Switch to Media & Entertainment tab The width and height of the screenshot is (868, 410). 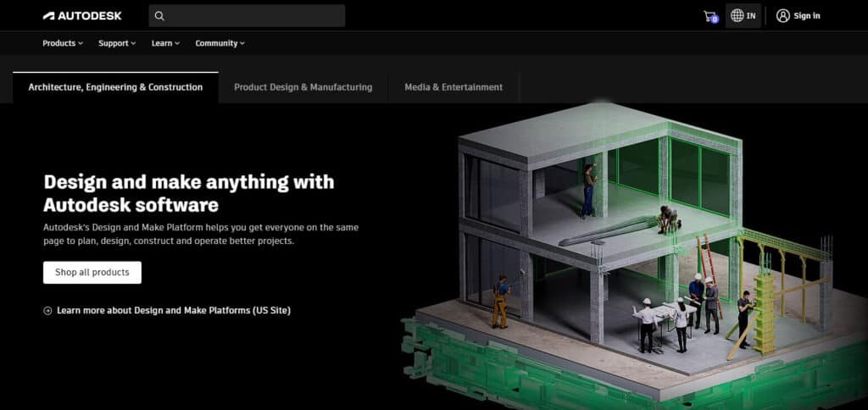click(453, 87)
